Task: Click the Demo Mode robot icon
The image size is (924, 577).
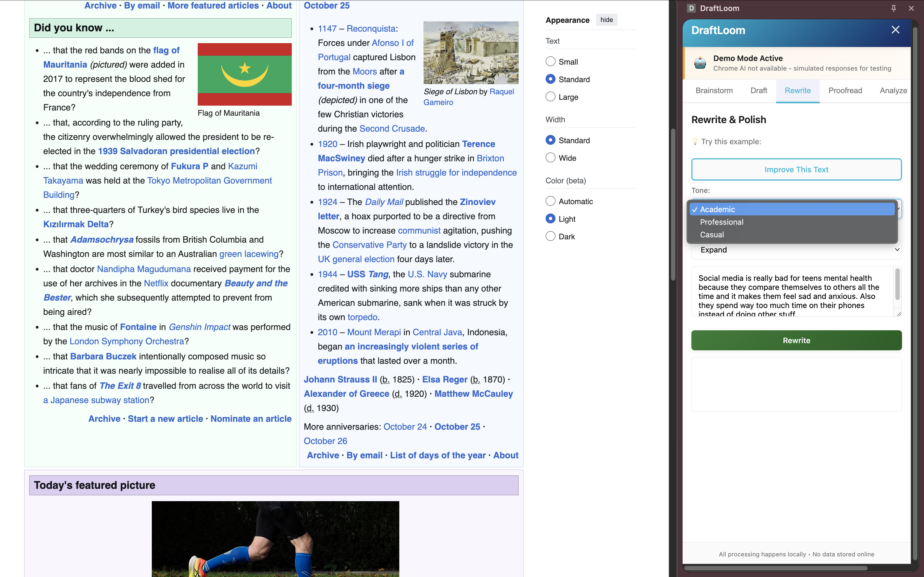Action: pos(700,63)
